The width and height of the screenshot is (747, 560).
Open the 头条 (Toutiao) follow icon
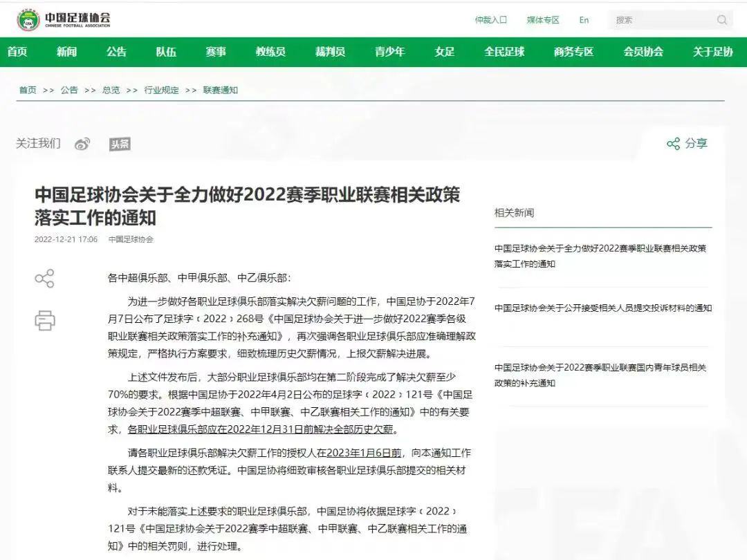120,144
